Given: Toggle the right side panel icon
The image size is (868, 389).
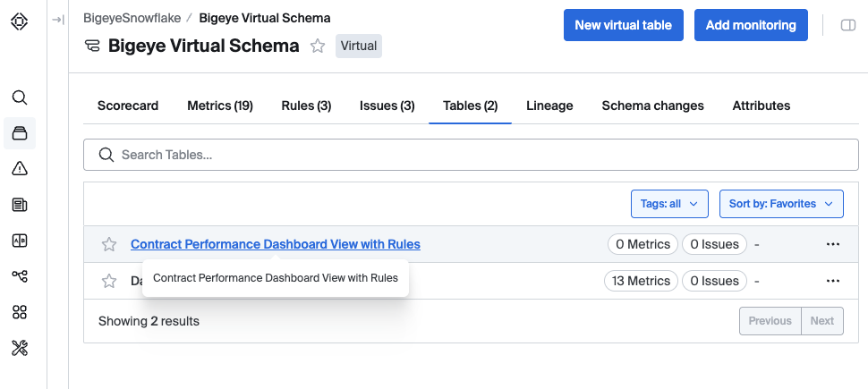Looking at the screenshot, I should 848,25.
